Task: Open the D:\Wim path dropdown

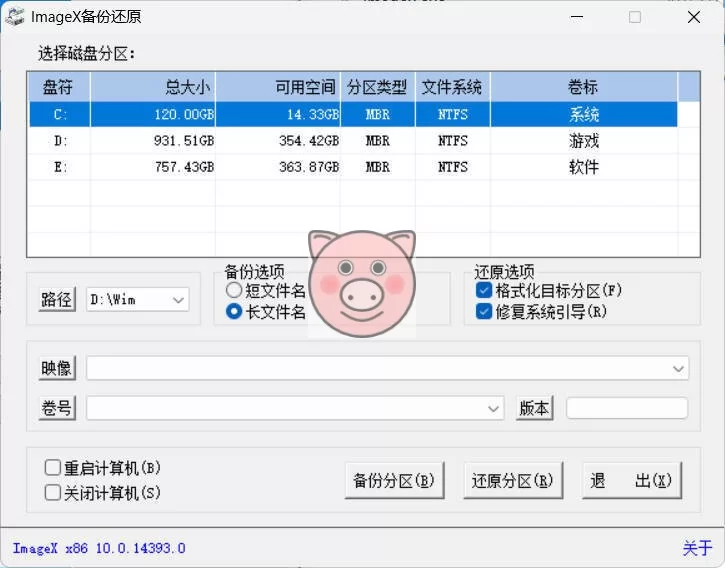Action: 178,300
